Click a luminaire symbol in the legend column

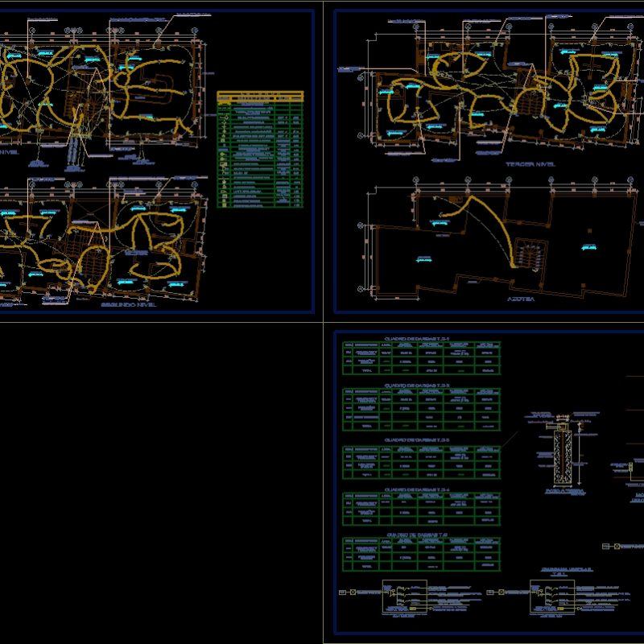224,118
